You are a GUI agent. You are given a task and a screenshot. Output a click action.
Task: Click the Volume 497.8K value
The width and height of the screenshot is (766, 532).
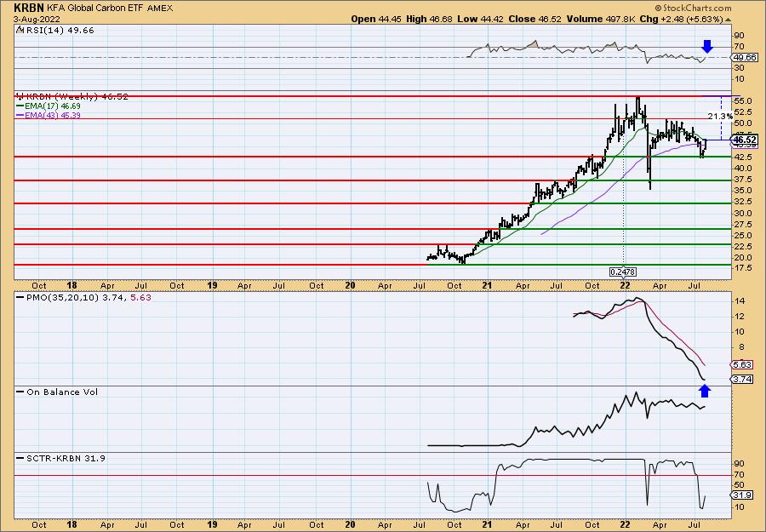600,19
